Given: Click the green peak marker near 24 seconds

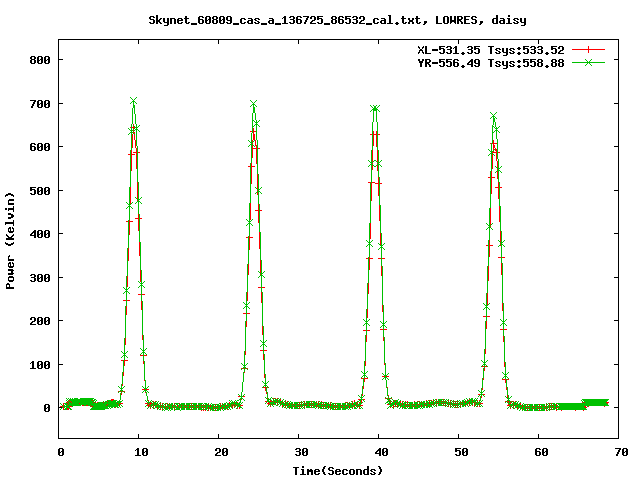Looking at the screenshot, I should [253, 104].
